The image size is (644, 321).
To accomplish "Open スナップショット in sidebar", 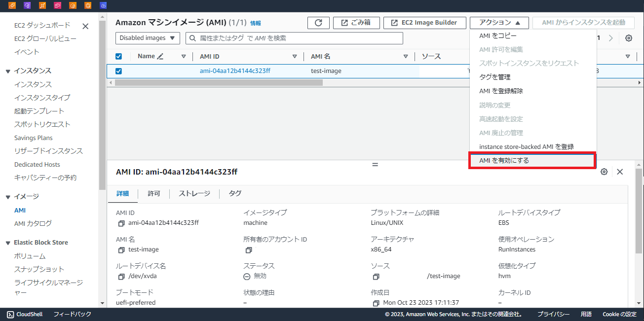I will (39, 269).
